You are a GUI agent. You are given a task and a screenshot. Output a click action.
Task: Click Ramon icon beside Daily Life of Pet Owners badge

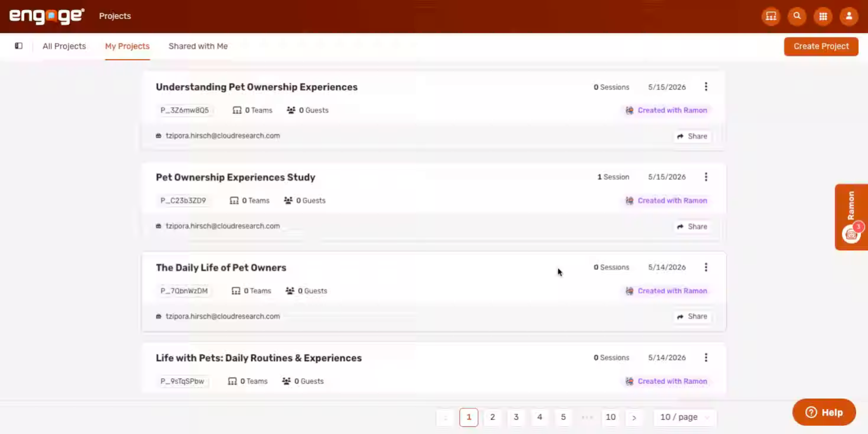[629, 291]
